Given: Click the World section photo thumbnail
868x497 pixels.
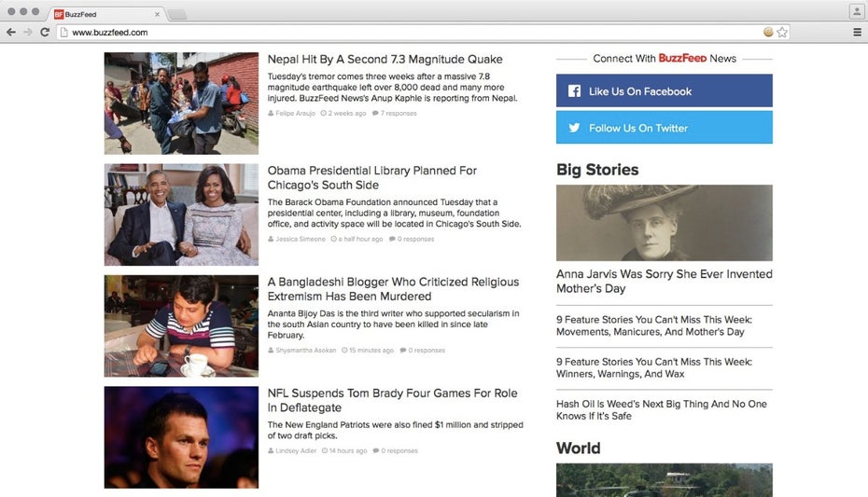Looking at the screenshot, I should coord(665,480).
